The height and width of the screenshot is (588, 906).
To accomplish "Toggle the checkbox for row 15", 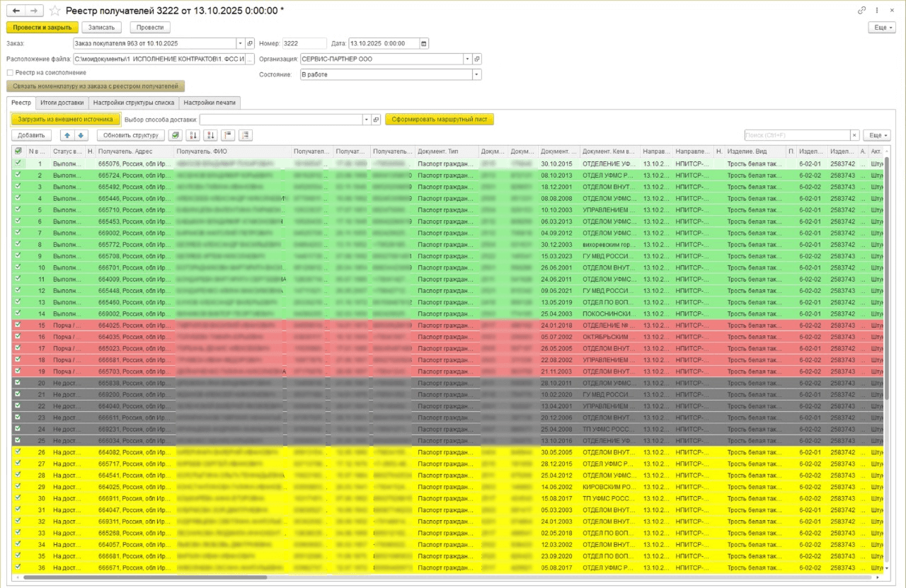I will pos(18,325).
